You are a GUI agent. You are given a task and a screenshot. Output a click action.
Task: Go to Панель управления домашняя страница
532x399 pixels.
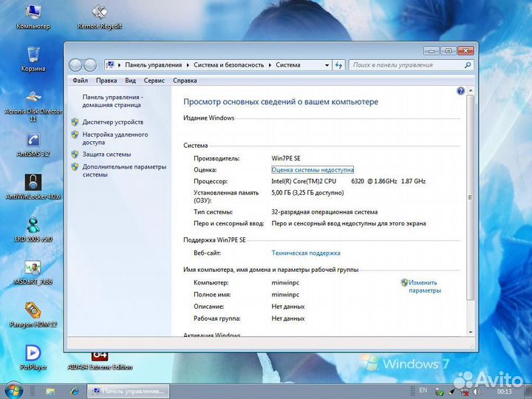[112, 101]
